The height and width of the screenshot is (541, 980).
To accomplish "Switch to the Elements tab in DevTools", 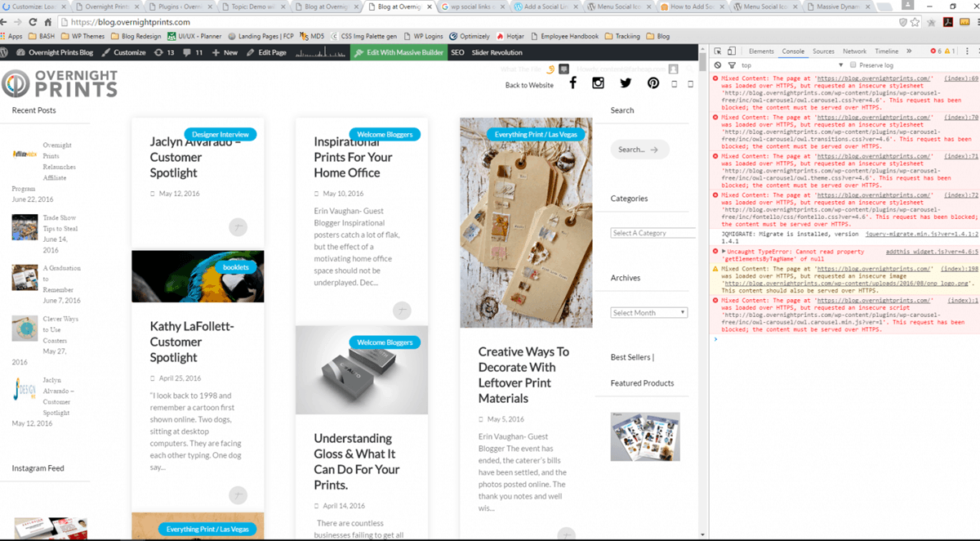I will tap(760, 51).
